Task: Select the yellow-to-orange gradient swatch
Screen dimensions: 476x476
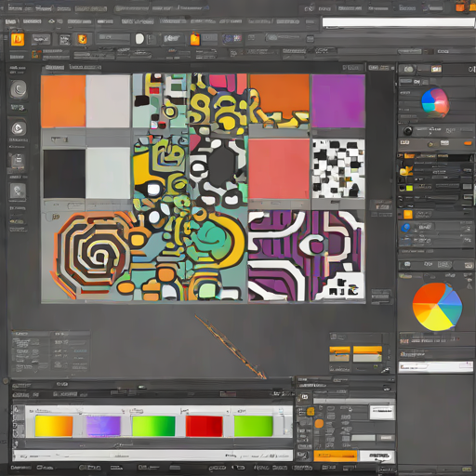Action: [x=54, y=426]
